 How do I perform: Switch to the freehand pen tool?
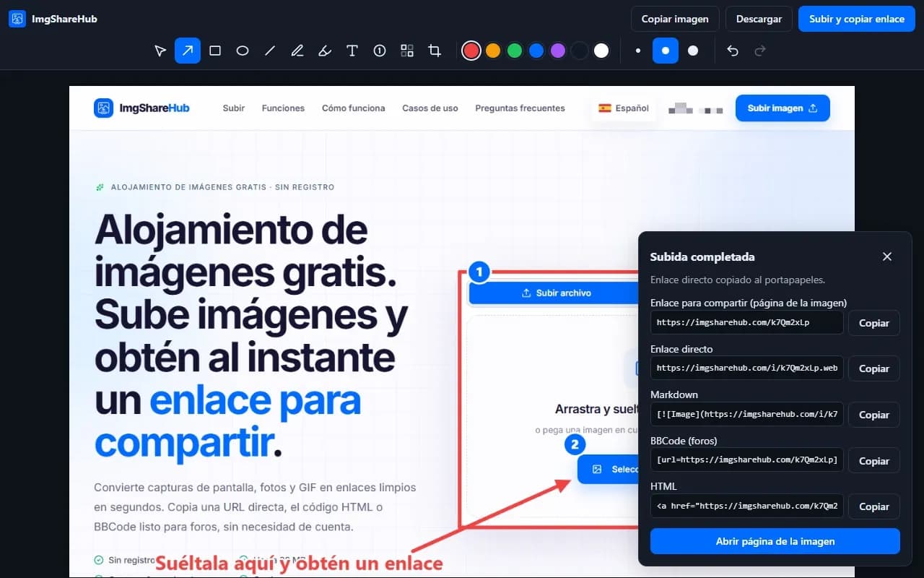297,51
